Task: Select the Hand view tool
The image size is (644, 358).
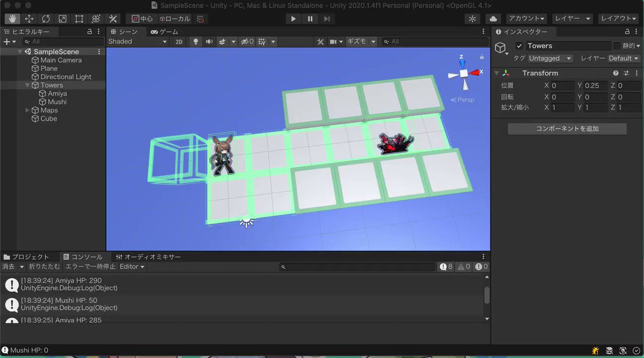Action: (12, 19)
